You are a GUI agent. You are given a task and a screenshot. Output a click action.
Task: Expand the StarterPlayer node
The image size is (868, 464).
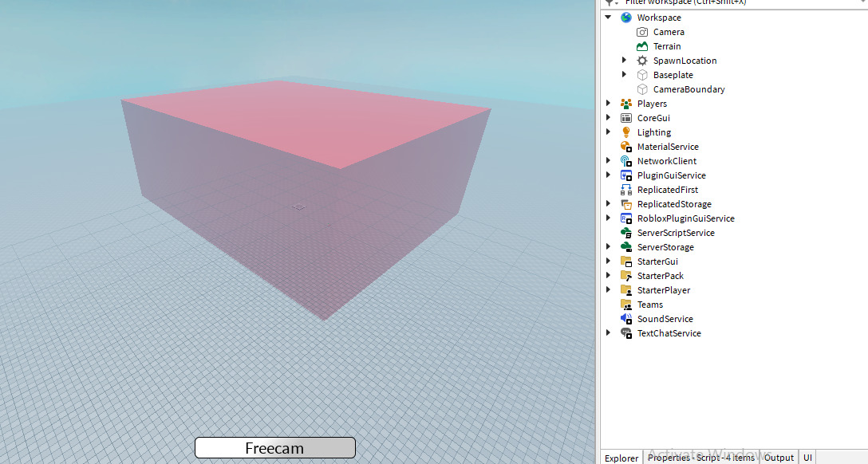click(609, 290)
